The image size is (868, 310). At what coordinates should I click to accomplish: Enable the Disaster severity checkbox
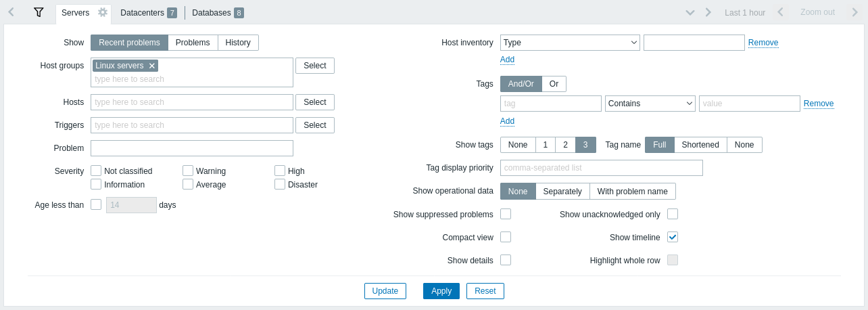(280, 184)
